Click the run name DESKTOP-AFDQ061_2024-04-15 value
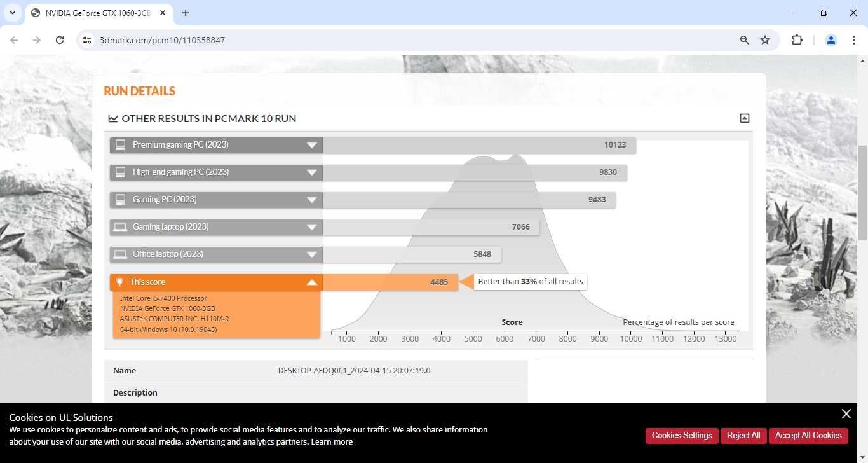868x463 pixels. point(354,371)
